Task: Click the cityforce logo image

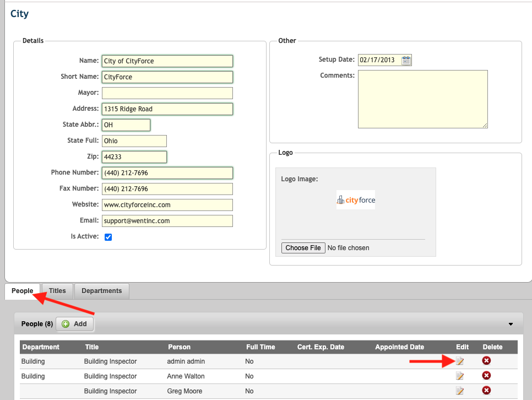Action: [x=356, y=200]
